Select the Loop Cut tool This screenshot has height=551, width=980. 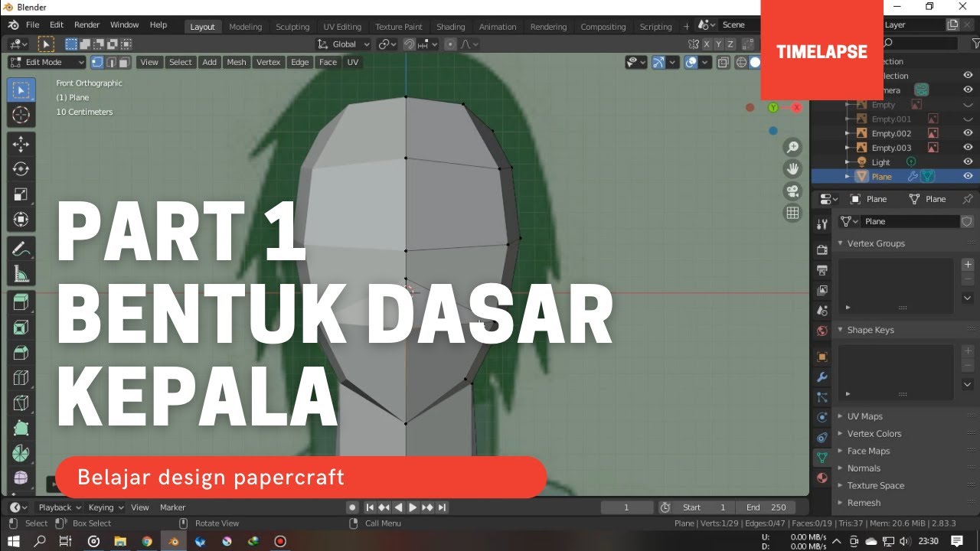coord(21,378)
